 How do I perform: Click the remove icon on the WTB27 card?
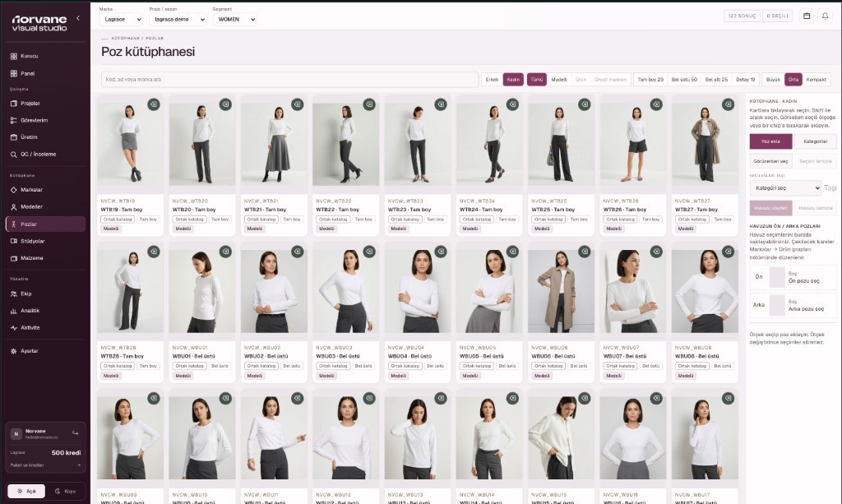[x=729, y=104]
